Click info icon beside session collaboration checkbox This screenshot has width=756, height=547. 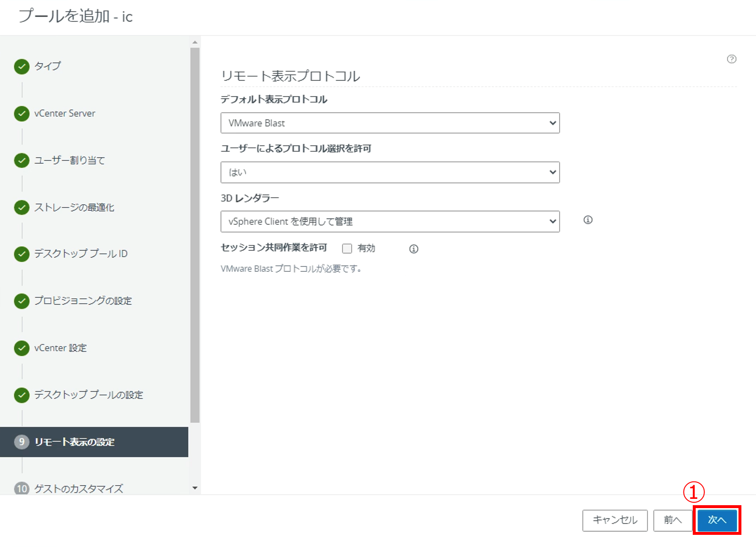(414, 249)
